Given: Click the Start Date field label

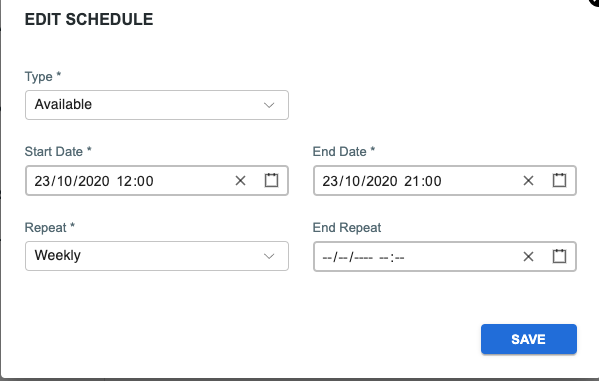Looking at the screenshot, I should coord(58,151).
